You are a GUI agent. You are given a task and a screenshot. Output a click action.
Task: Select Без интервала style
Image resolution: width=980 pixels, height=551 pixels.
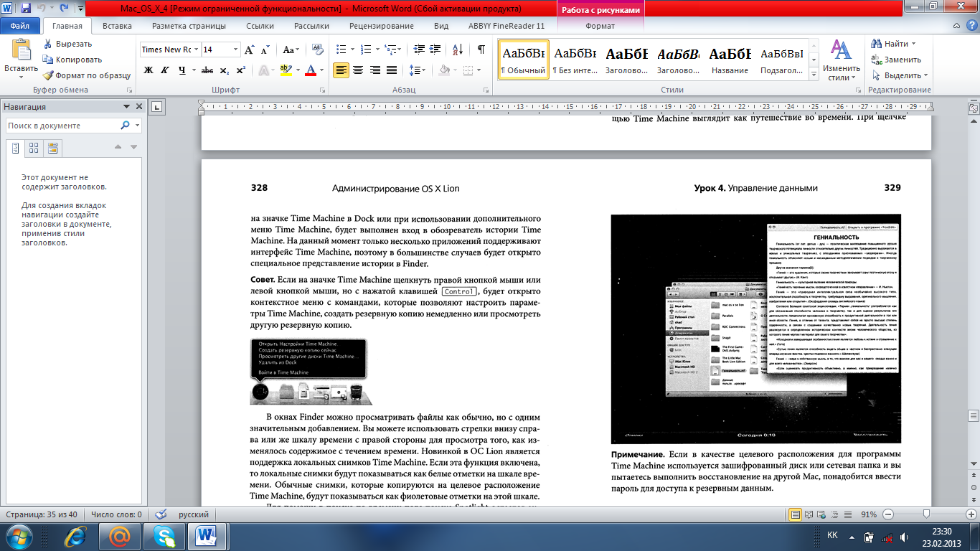point(575,60)
